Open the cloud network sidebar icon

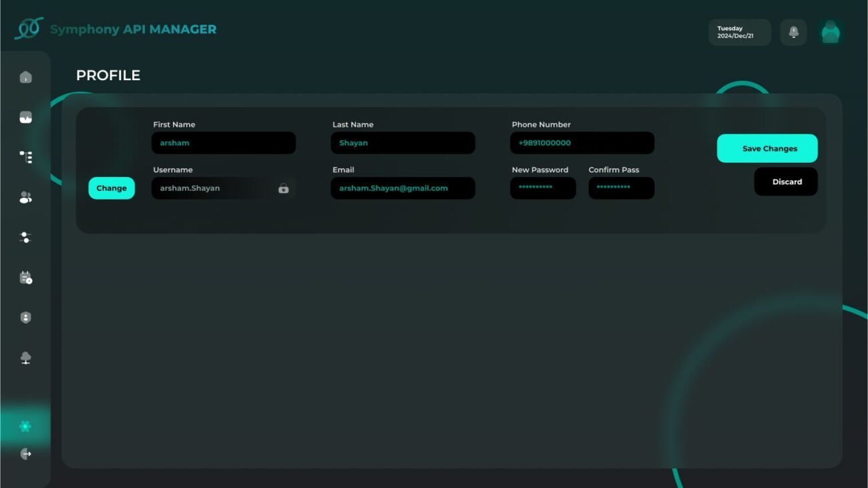pos(25,358)
